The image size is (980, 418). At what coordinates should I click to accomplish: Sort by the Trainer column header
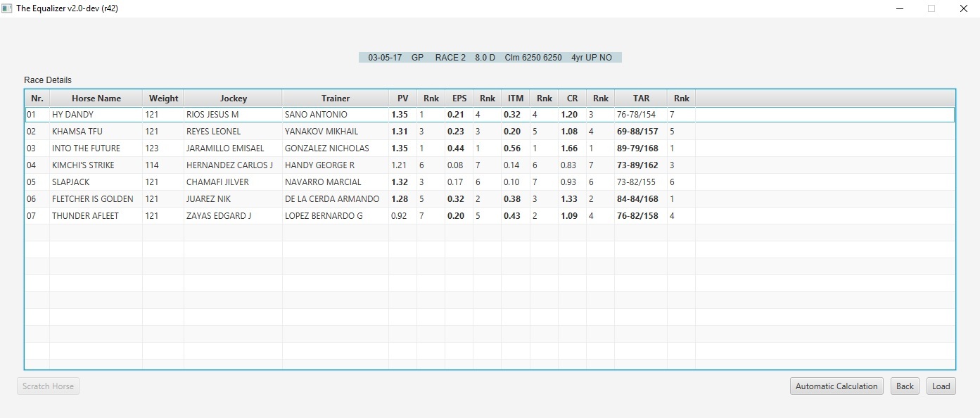point(336,99)
